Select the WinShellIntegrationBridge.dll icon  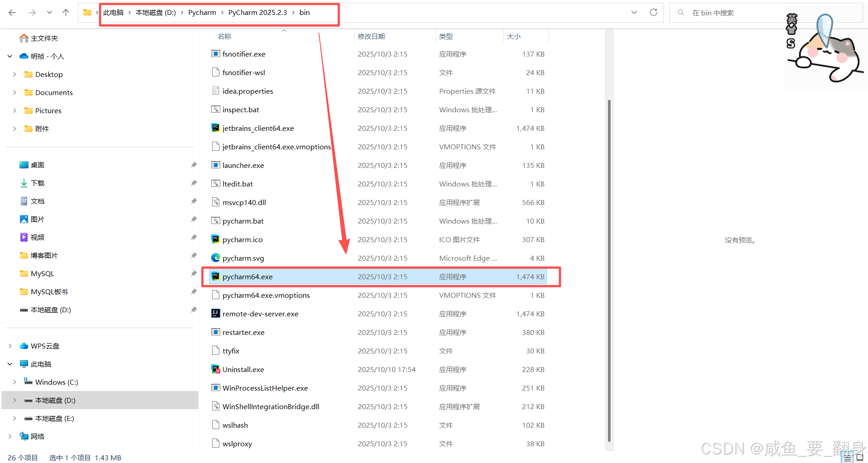(x=216, y=406)
